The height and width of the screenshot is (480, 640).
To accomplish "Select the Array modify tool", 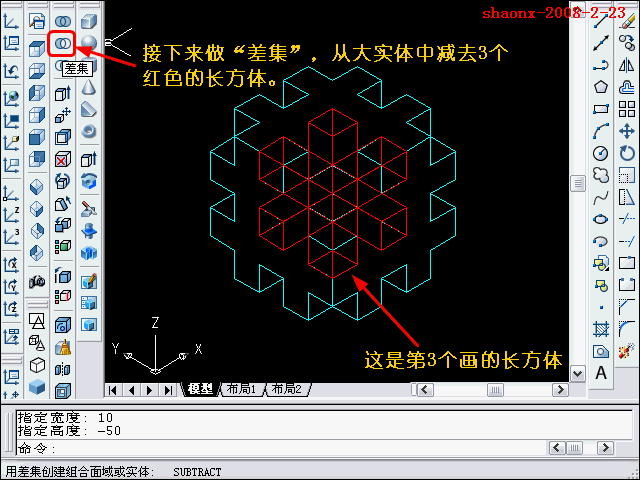I will [x=627, y=109].
